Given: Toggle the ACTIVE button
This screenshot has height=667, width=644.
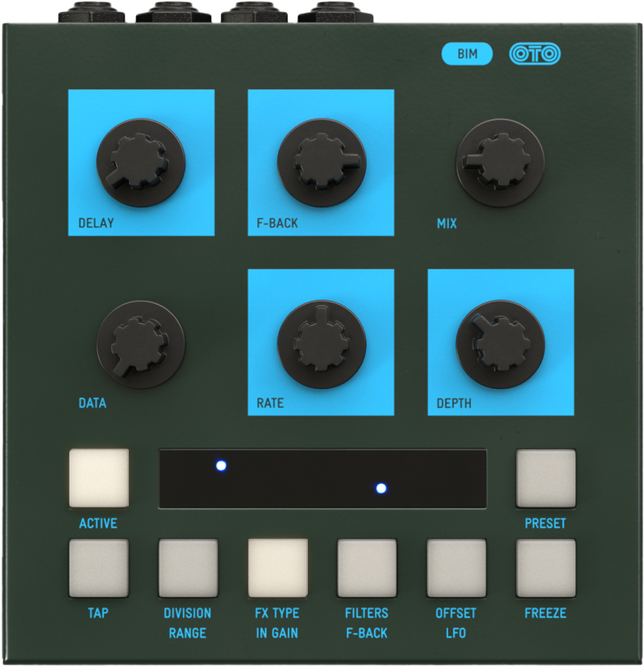Looking at the screenshot, I should [99, 477].
